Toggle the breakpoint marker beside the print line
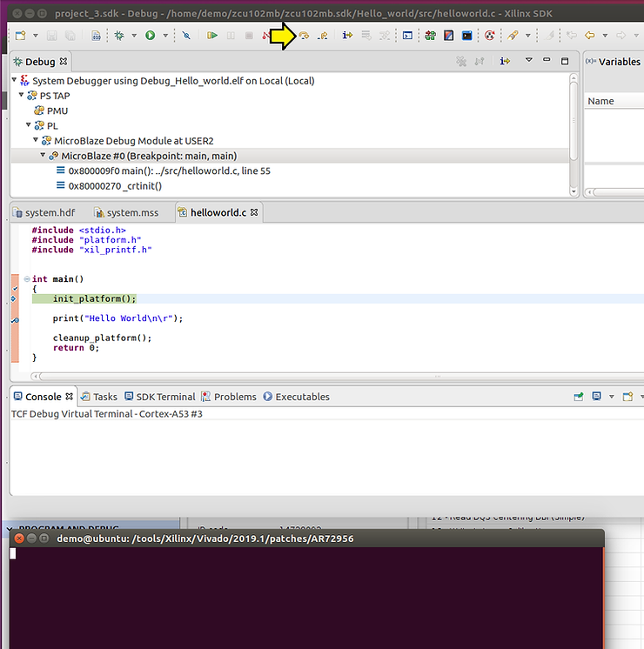This screenshot has height=649, width=644. coord(14,319)
